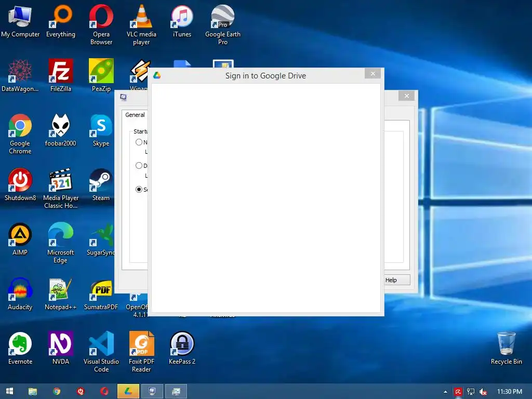
Task: Open network status tray icon
Action: pos(471,392)
